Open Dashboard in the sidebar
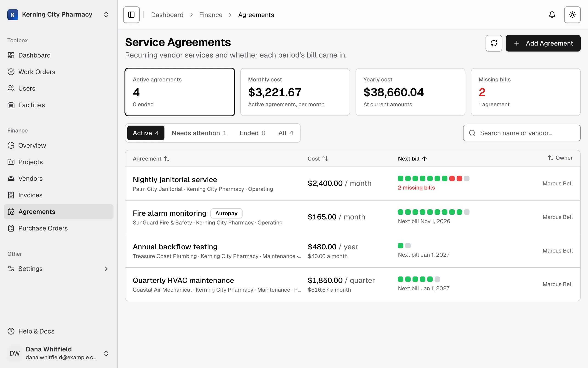 pos(58,55)
